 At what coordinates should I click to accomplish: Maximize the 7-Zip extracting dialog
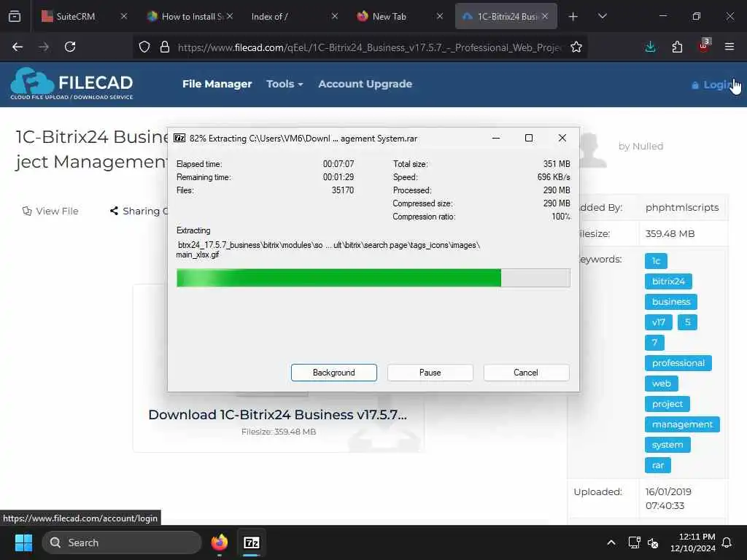click(529, 138)
